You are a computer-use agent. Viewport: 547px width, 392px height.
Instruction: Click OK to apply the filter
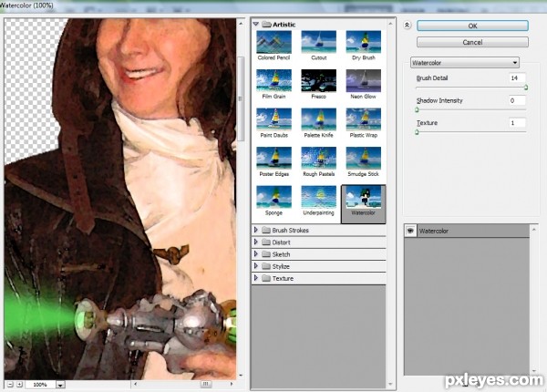click(x=472, y=26)
